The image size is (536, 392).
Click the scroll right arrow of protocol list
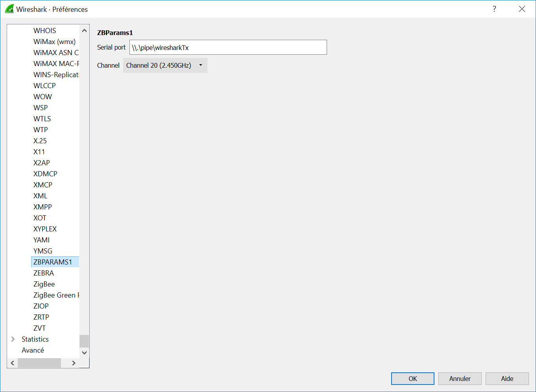pos(74,363)
